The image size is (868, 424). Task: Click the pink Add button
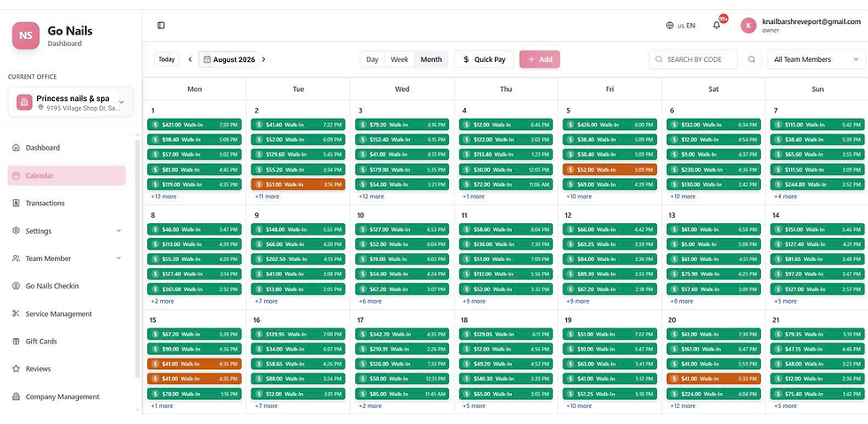539,59
